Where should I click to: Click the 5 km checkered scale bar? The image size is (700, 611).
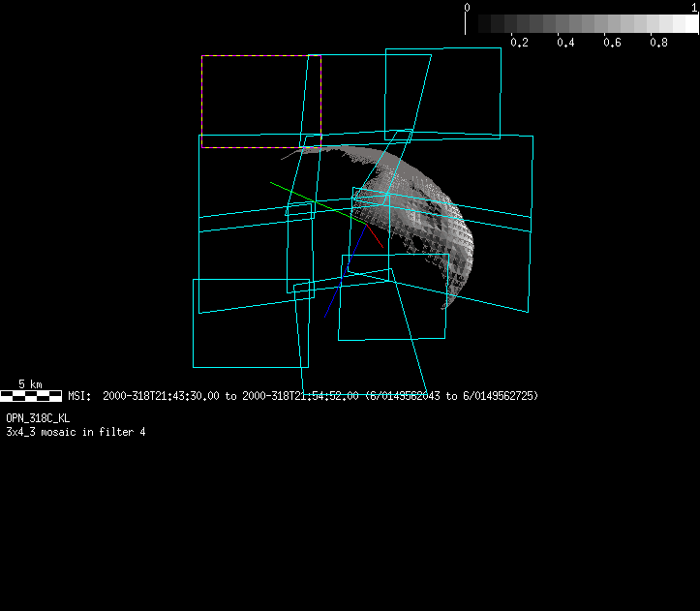(32, 395)
